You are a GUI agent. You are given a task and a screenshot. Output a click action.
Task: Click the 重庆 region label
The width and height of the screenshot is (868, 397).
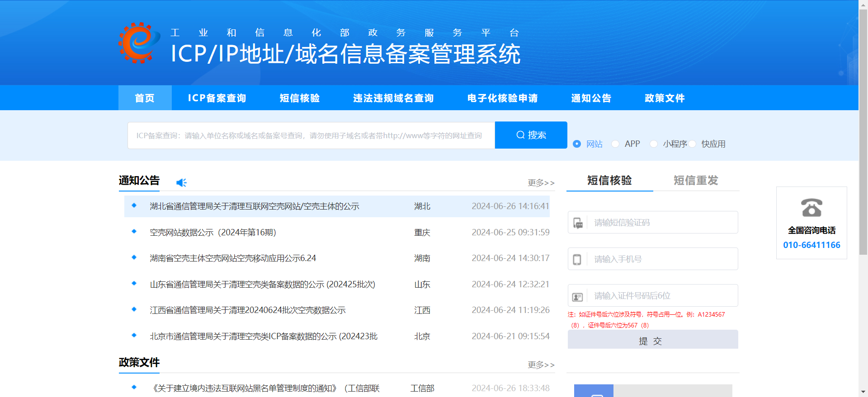tap(422, 232)
